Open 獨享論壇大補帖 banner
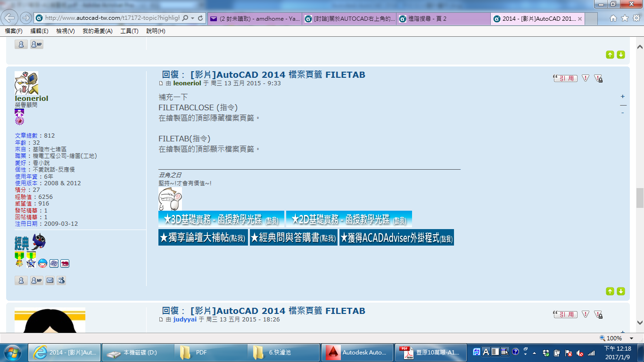 (203, 237)
